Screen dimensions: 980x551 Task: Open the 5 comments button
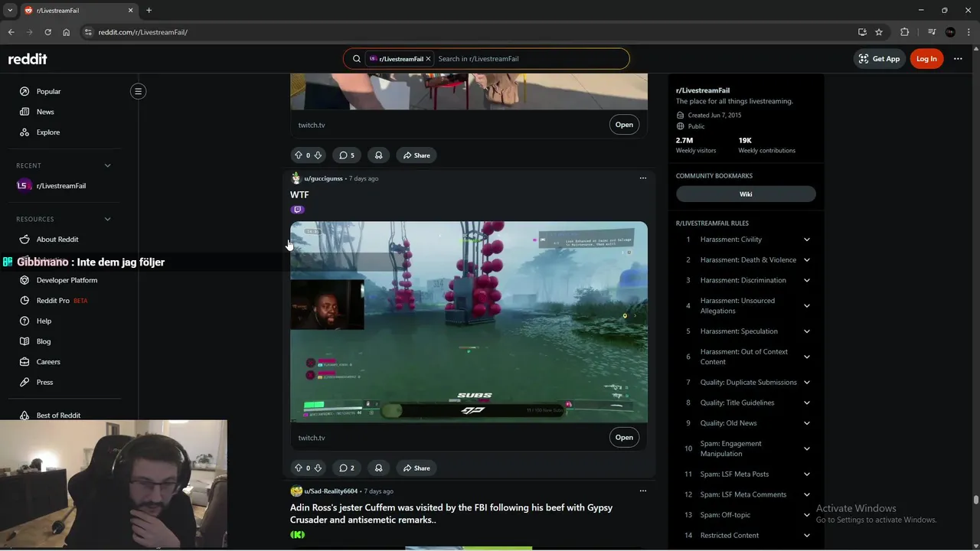tap(347, 155)
